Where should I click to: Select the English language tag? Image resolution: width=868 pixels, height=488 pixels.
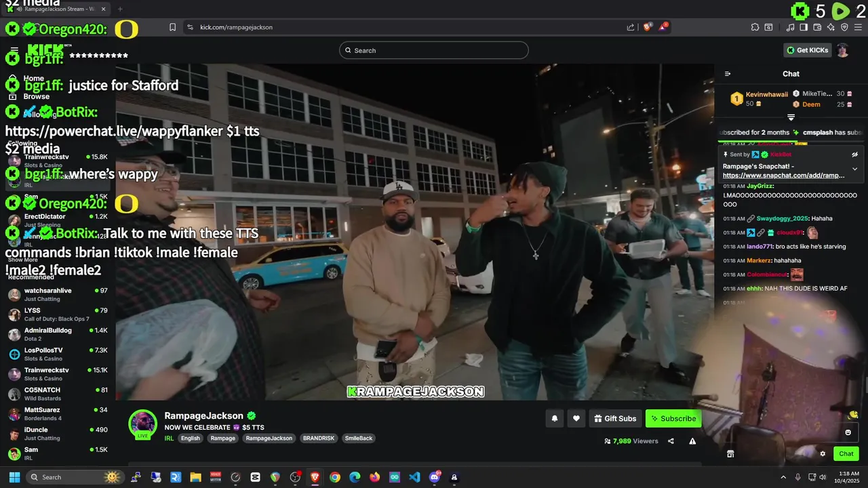(191, 438)
